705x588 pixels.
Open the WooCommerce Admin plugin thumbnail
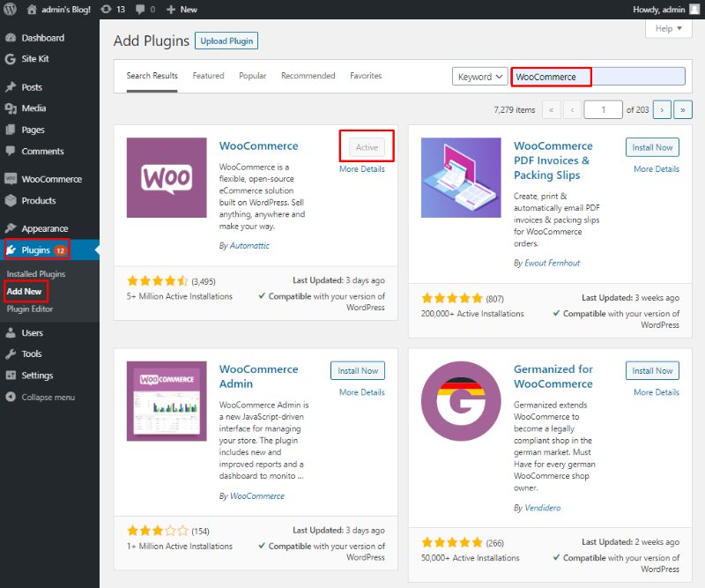(x=167, y=401)
